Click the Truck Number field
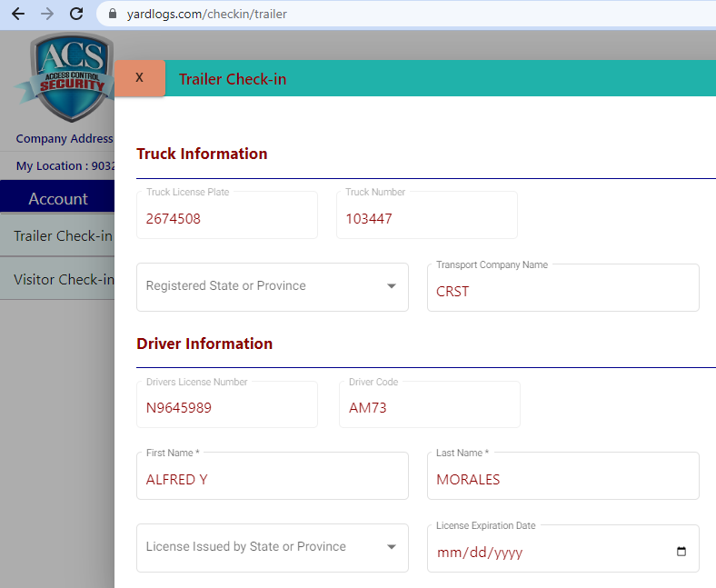The height and width of the screenshot is (588, 716). [x=426, y=215]
